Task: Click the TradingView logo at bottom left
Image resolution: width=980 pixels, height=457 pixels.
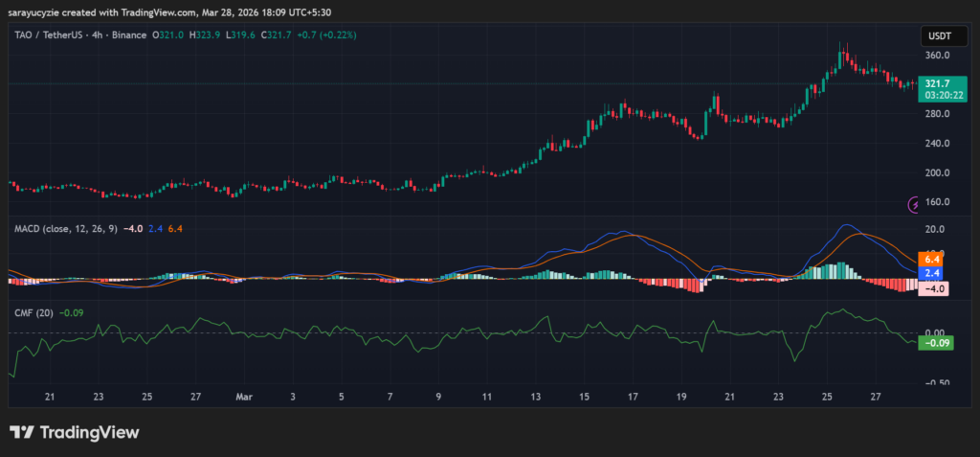Action: click(74, 432)
